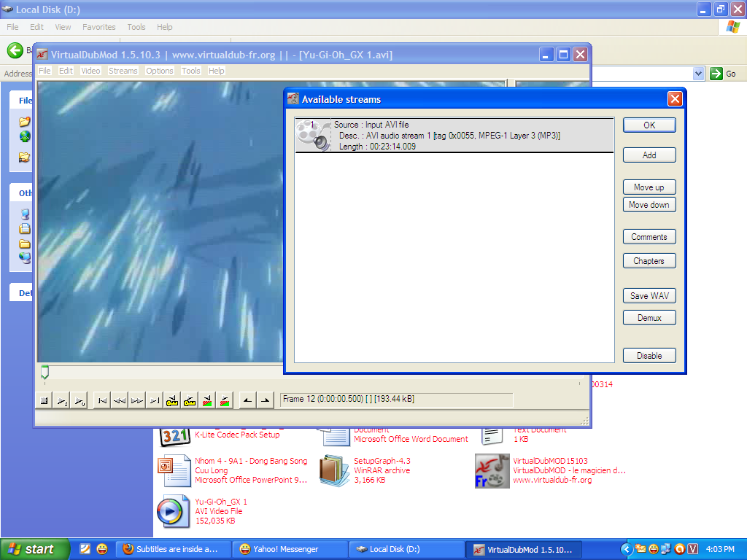Image resolution: width=747 pixels, height=560 pixels.
Task: Click the video preview pane
Action: [160, 222]
